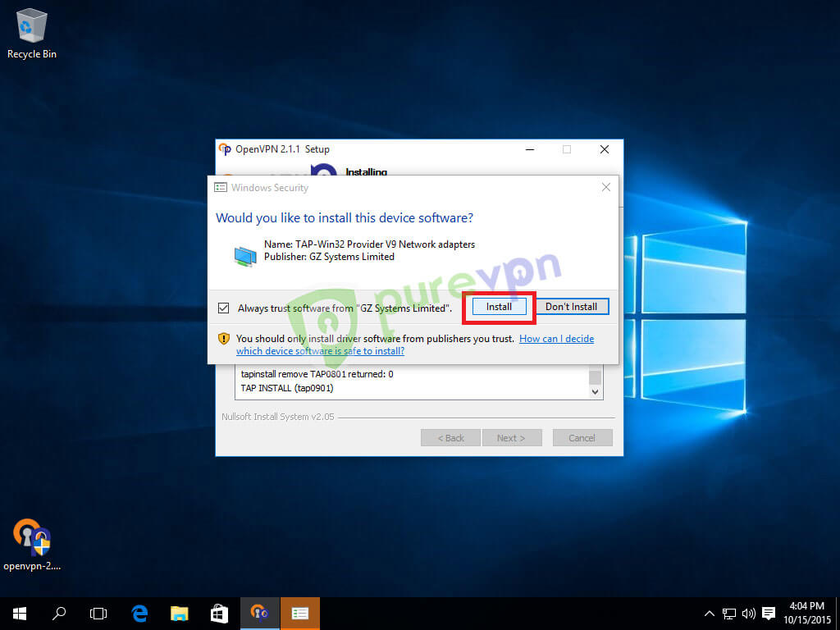Open taskbar search magnifier

click(x=59, y=614)
